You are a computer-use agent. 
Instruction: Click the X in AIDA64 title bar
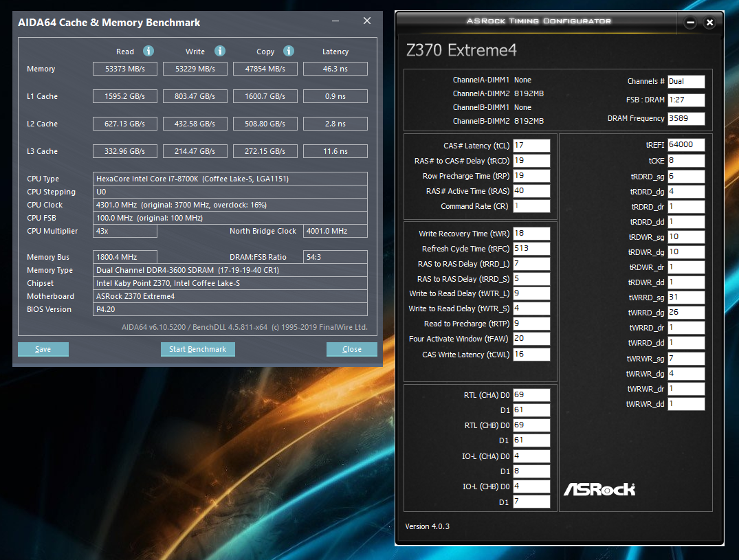367,21
